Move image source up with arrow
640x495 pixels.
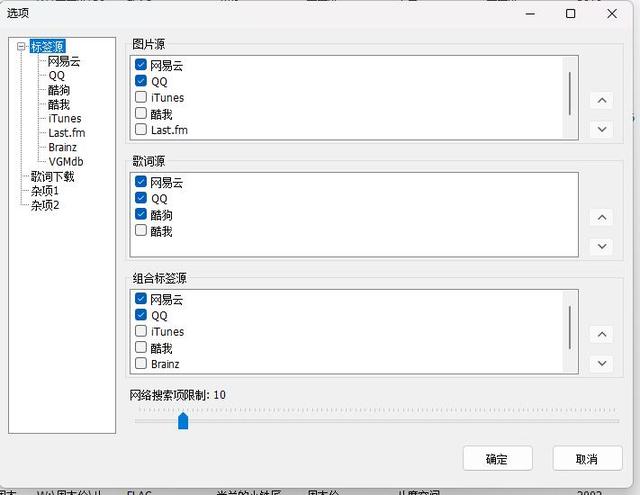tap(602, 100)
